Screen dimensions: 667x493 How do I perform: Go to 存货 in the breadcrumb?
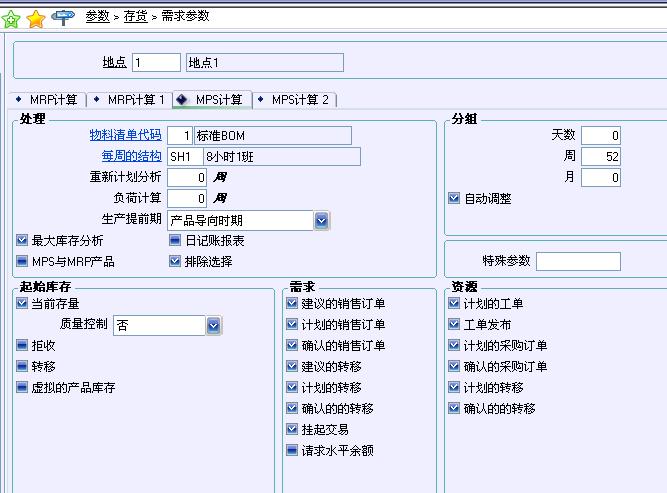[136, 16]
